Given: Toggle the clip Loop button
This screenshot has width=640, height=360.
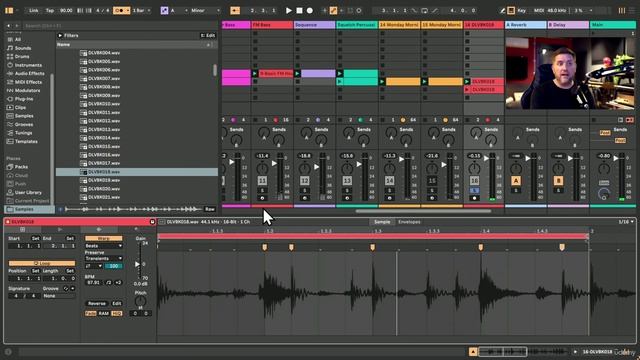Looking at the screenshot, I should [x=42, y=264].
